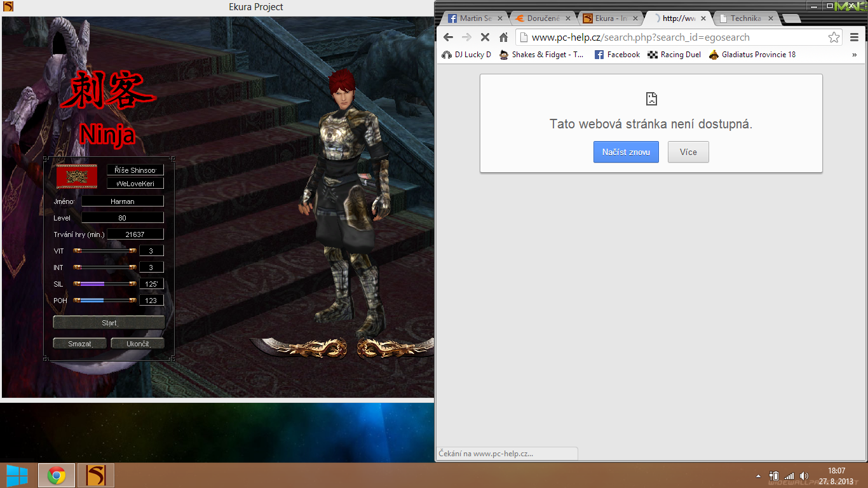
Task: Expand the bookmarks overflow chevron
Action: [855, 55]
